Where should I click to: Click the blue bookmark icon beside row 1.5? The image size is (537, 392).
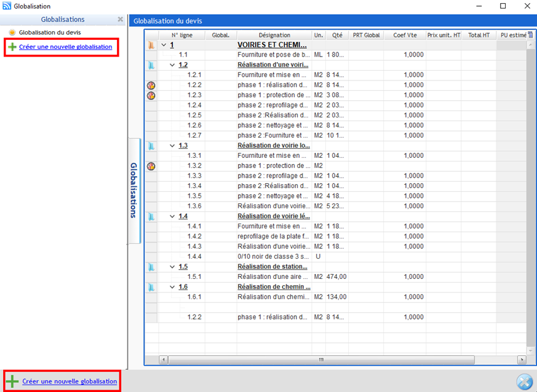coord(151,267)
